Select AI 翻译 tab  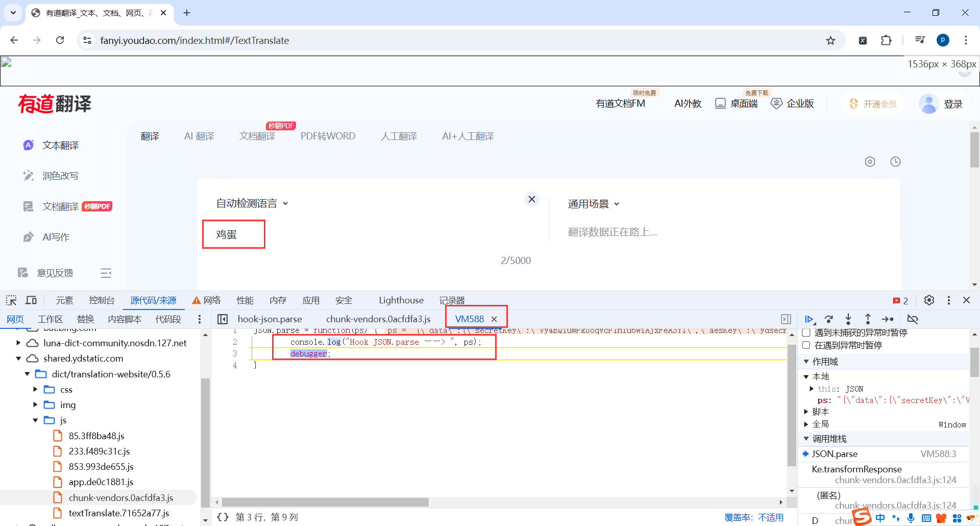(x=199, y=136)
